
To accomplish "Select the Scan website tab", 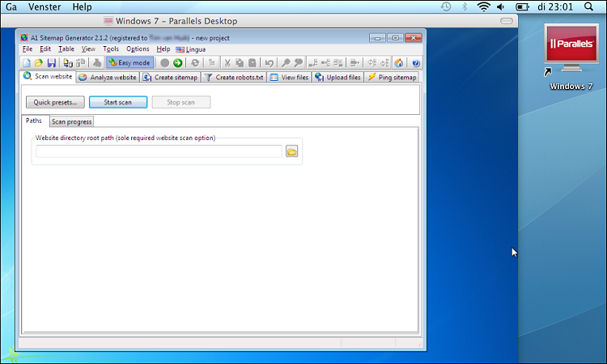I will pos(48,76).
